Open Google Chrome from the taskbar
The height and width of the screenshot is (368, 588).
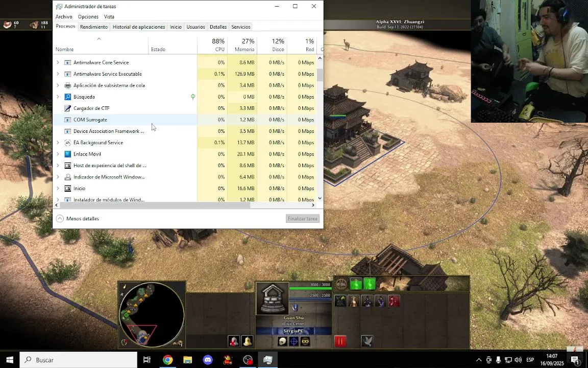(x=167, y=360)
